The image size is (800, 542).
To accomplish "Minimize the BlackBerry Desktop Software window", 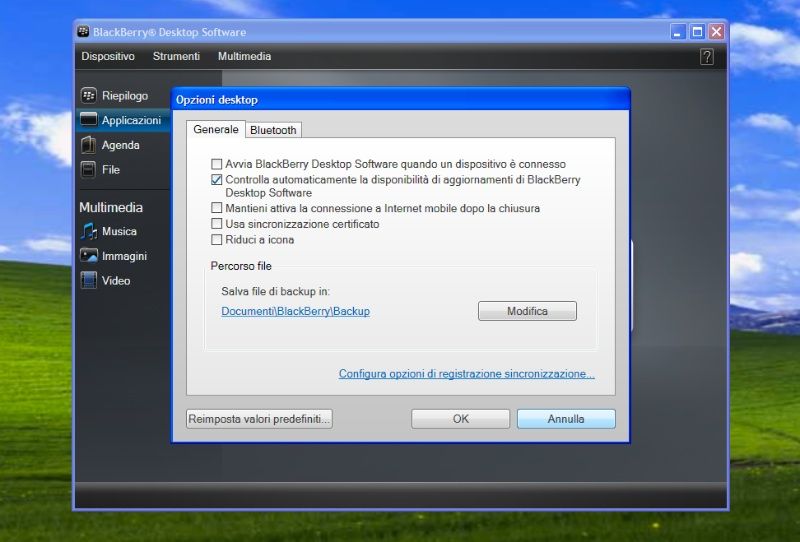I will [x=678, y=32].
